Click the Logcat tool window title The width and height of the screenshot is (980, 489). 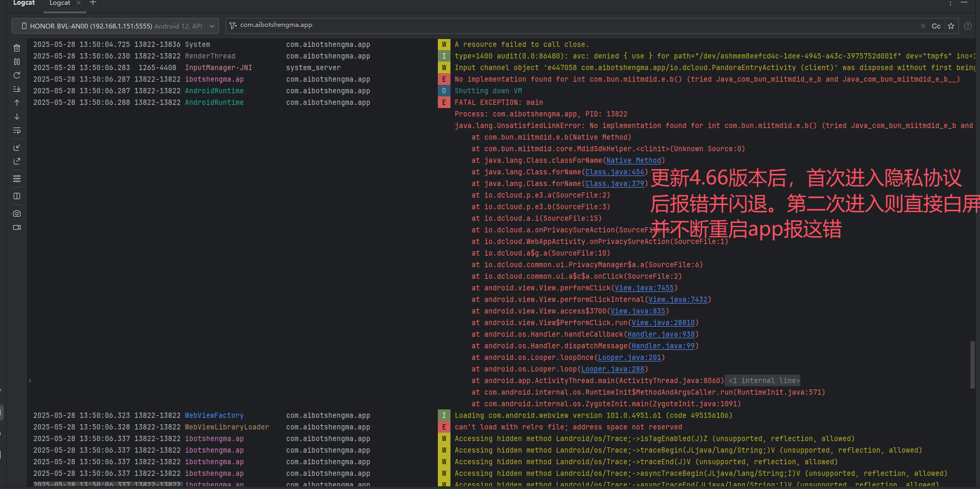[24, 3]
